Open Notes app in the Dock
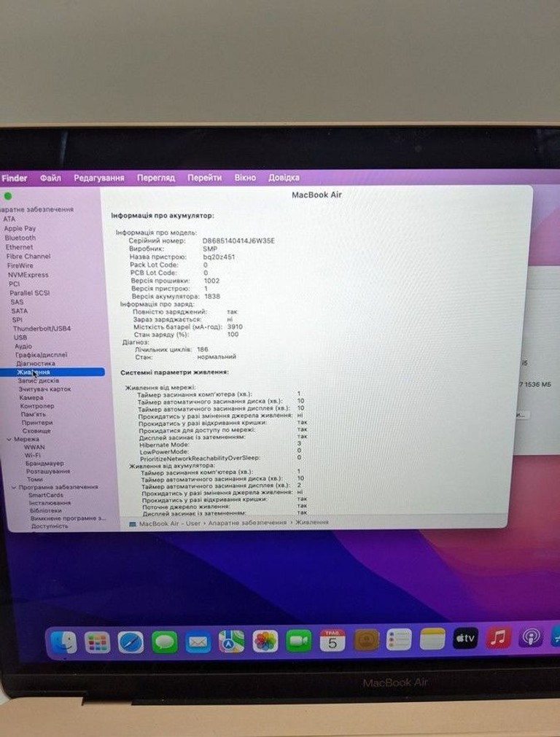This screenshot has height=737, width=560. pos(432,639)
